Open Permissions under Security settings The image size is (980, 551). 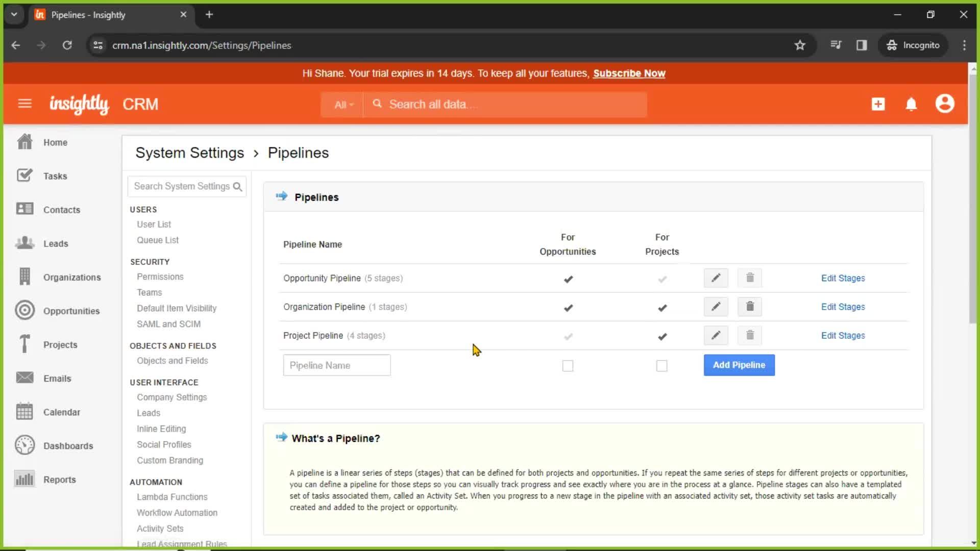click(160, 277)
